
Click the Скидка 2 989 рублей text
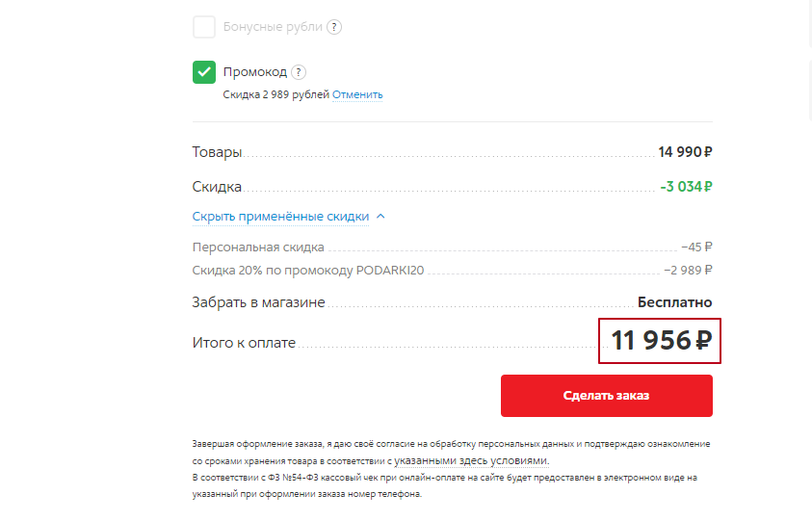point(276,94)
